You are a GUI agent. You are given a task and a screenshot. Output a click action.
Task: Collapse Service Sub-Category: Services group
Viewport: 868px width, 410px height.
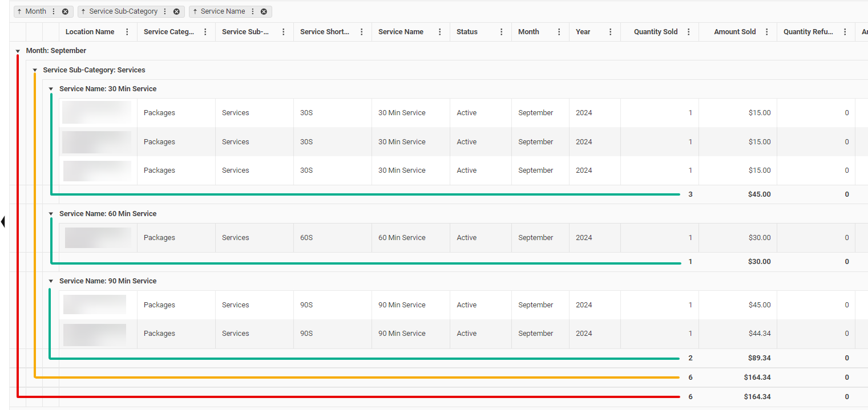point(35,71)
